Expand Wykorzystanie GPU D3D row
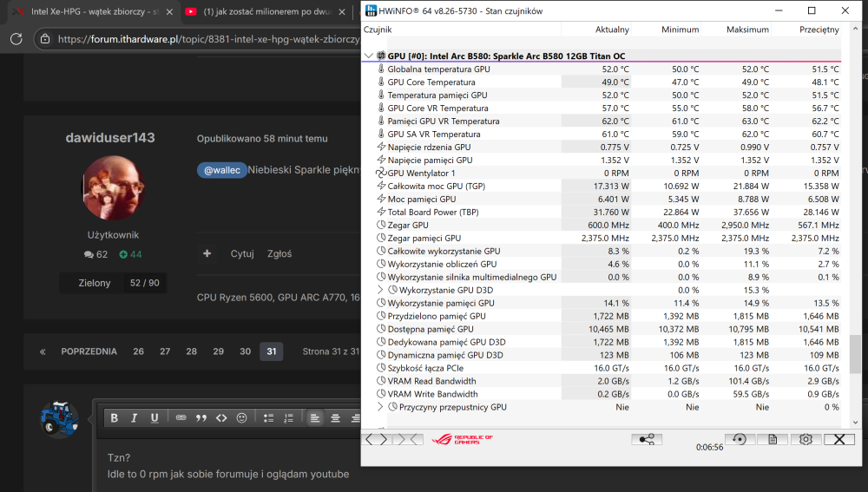The image size is (868, 492). click(x=380, y=290)
